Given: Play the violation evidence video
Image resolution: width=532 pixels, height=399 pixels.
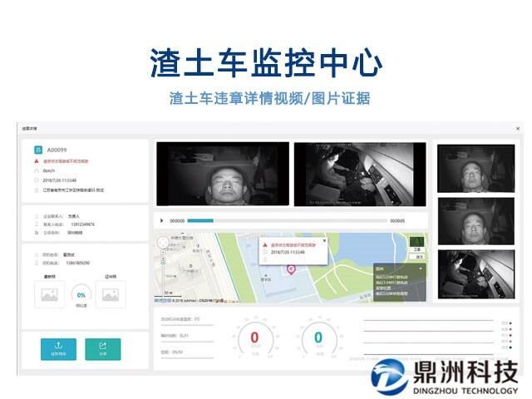Looking at the screenshot, I should (x=162, y=220).
